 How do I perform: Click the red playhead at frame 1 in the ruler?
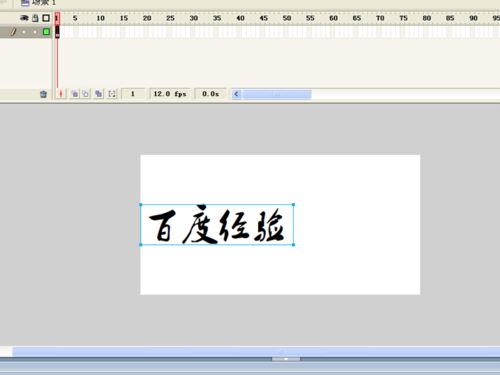(57, 18)
